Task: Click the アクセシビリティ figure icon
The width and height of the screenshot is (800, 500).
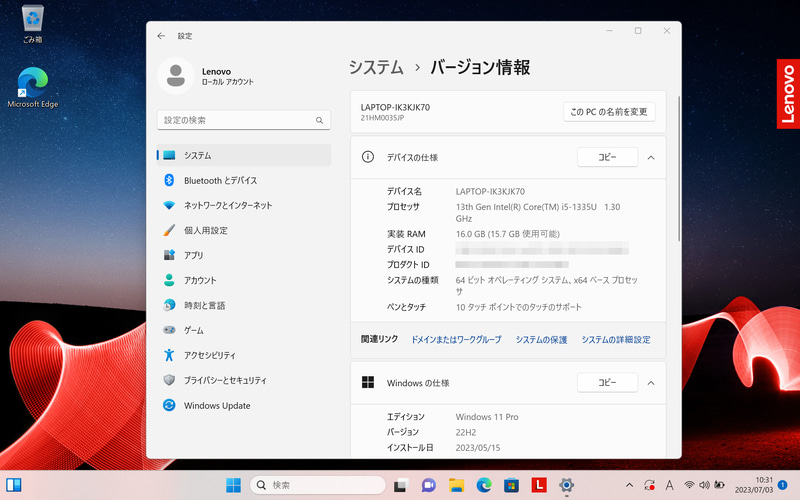Action: tap(169, 355)
